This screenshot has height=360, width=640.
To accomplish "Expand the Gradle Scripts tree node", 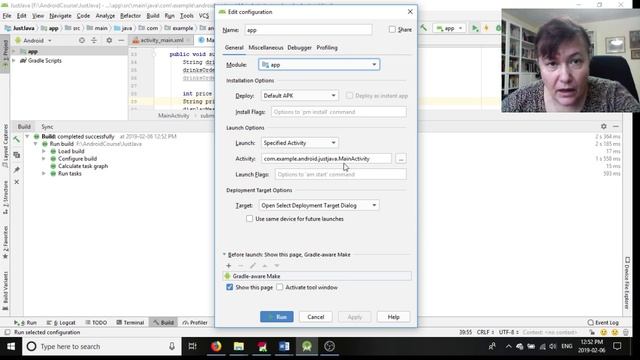I will (14, 60).
